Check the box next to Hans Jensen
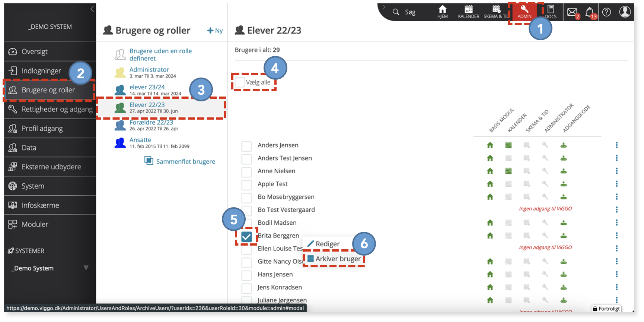Screen dimensions: 644x322 pos(246,275)
